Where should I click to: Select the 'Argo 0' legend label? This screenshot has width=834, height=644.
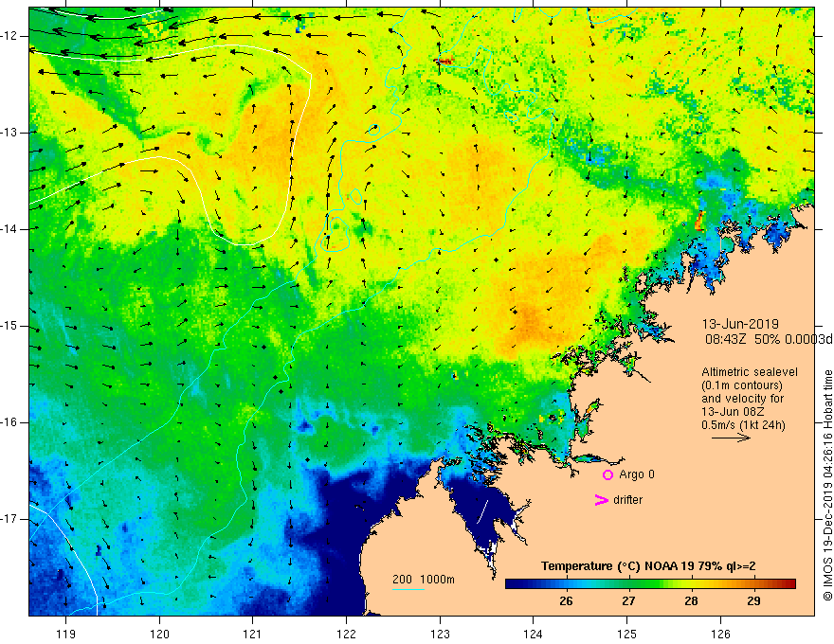tap(637, 474)
